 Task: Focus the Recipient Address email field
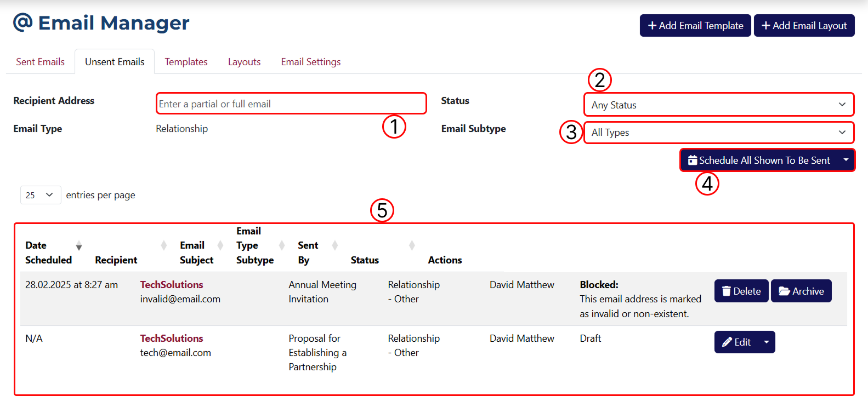pyautogui.click(x=291, y=104)
